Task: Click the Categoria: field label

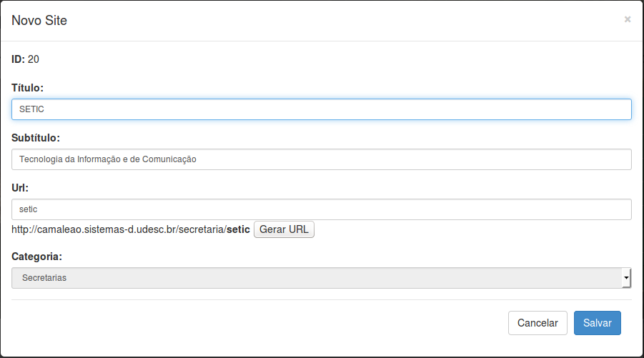Action: pos(36,257)
